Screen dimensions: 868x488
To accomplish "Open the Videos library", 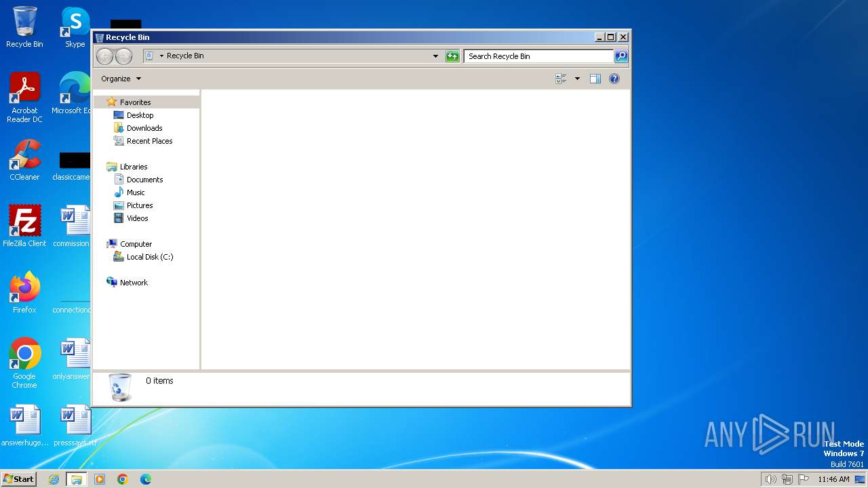I will tap(137, 218).
